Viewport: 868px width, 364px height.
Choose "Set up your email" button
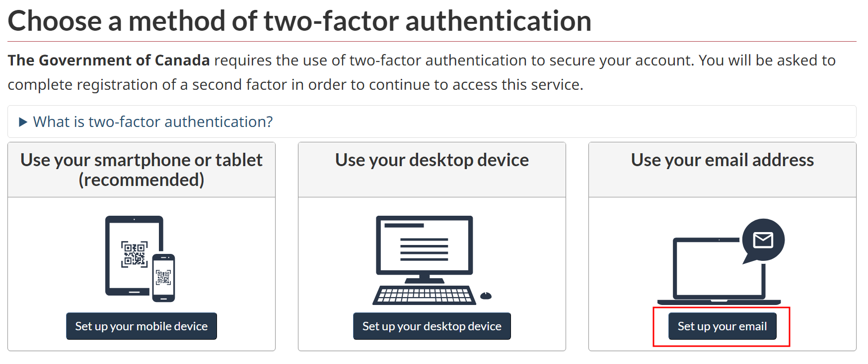click(722, 326)
